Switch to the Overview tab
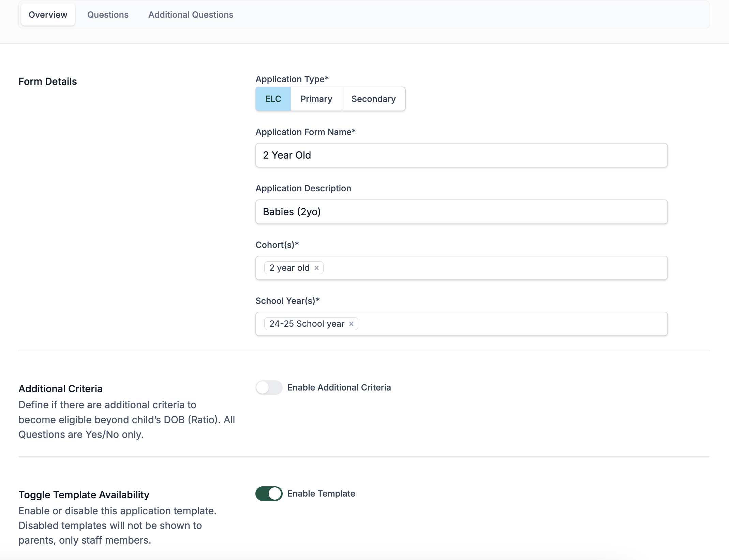 pos(48,15)
